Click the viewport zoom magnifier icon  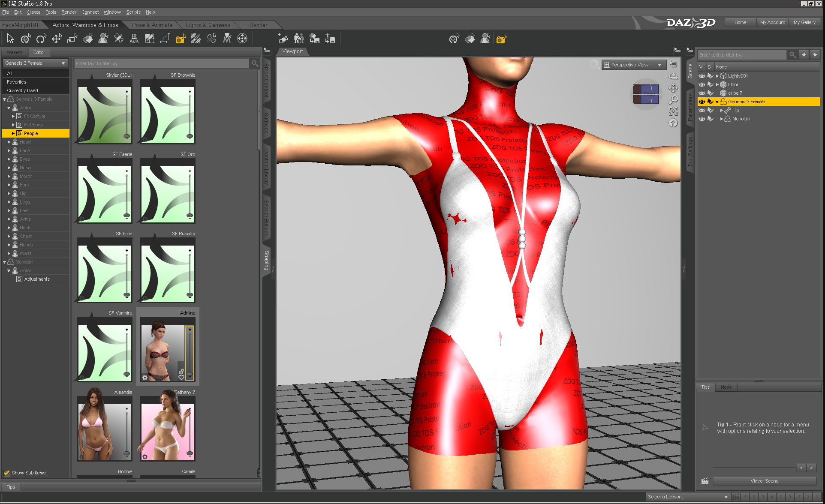click(x=673, y=99)
